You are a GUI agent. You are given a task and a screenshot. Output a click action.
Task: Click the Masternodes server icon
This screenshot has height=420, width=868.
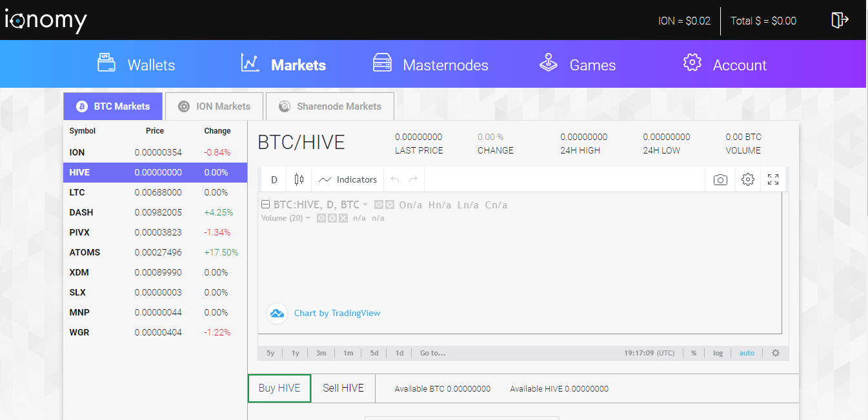pyautogui.click(x=383, y=63)
